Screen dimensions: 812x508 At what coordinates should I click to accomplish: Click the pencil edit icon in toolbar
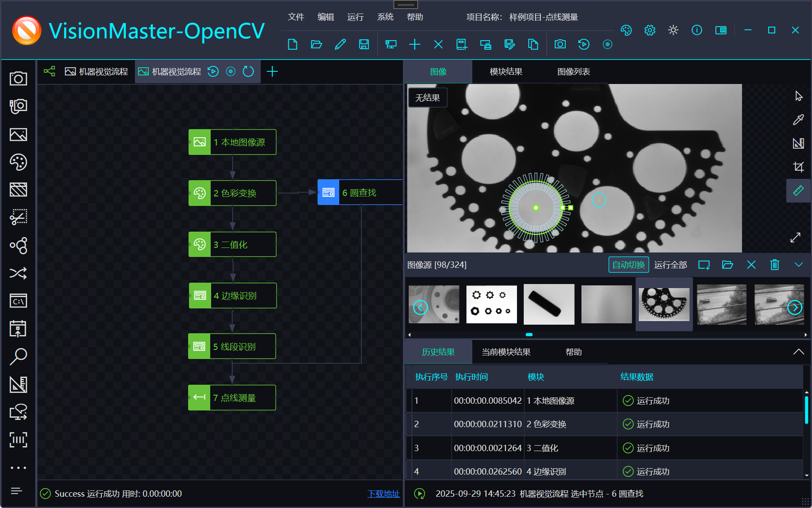pyautogui.click(x=340, y=44)
